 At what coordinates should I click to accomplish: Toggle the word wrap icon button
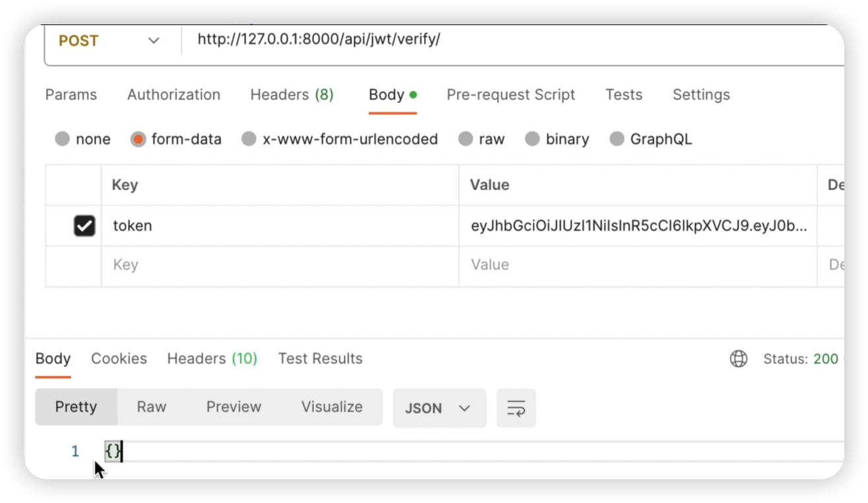pyautogui.click(x=516, y=408)
